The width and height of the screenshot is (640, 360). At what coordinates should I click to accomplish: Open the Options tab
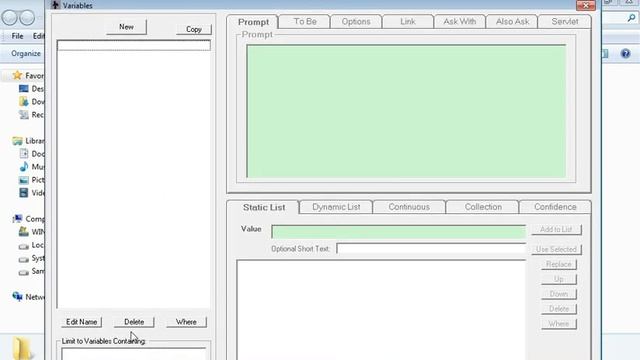(x=356, y=22)
